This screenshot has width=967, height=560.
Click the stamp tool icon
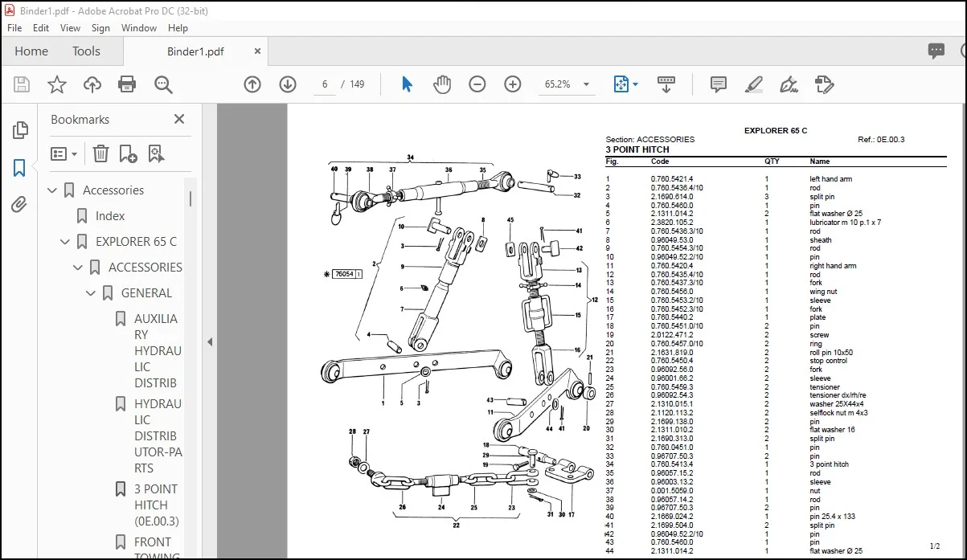tap(824, 84)
